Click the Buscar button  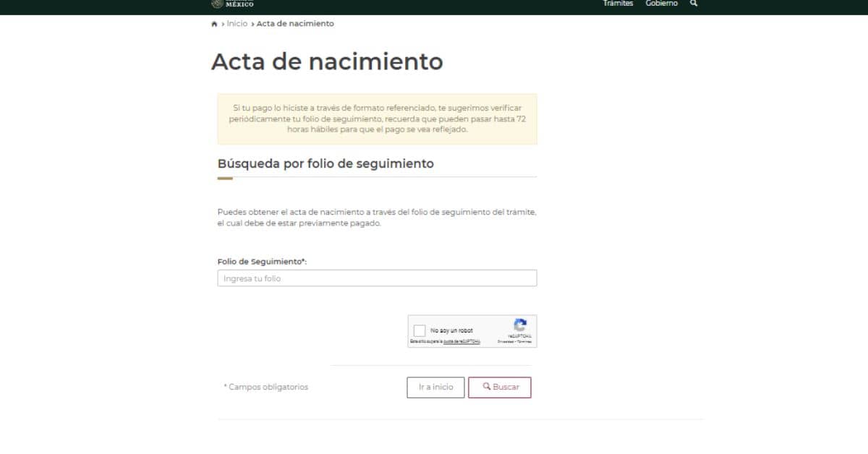[500, 387]
